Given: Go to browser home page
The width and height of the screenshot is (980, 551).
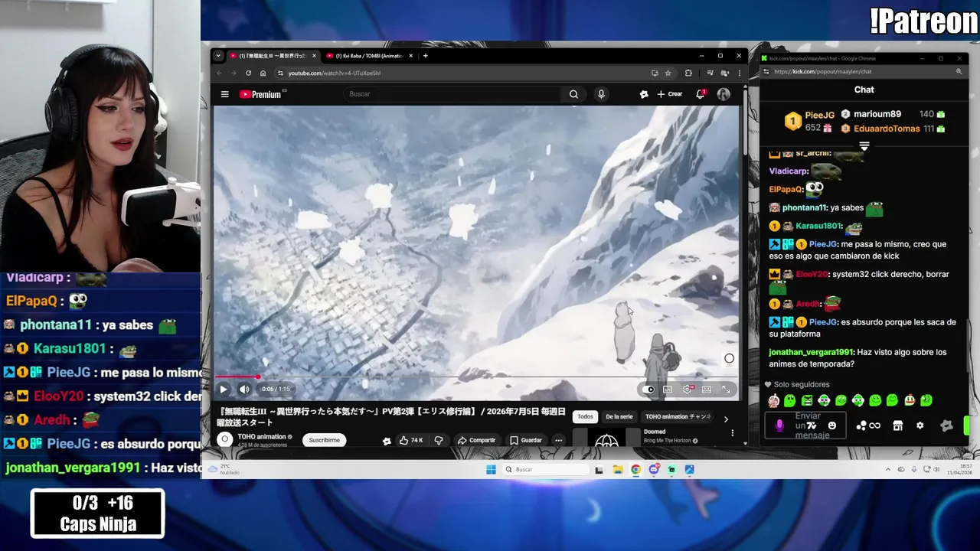Looking at the screenshot, I should [263, 73].
